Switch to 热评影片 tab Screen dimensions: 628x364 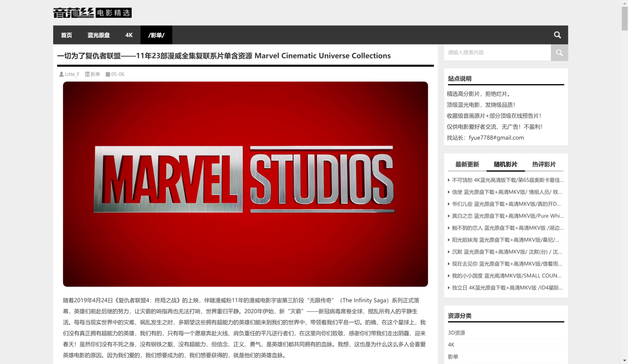point(544,164)
